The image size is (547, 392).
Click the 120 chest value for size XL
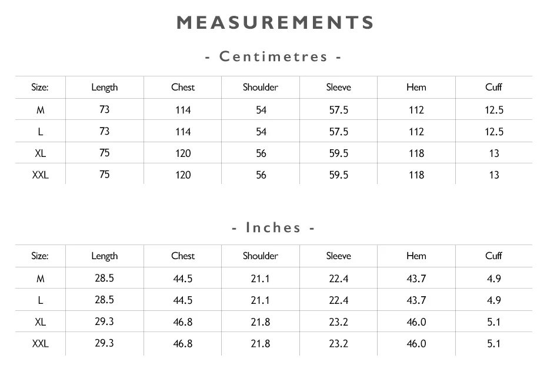pos(183,153)
